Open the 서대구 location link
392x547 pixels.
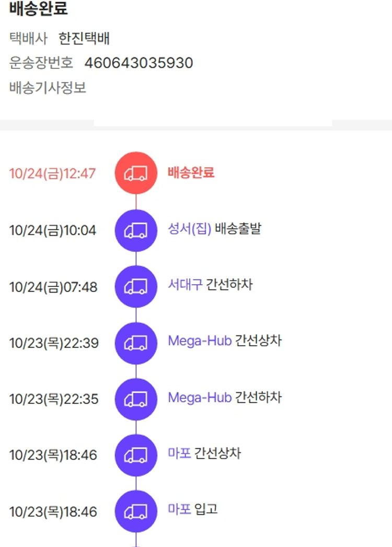pos(185,285)
